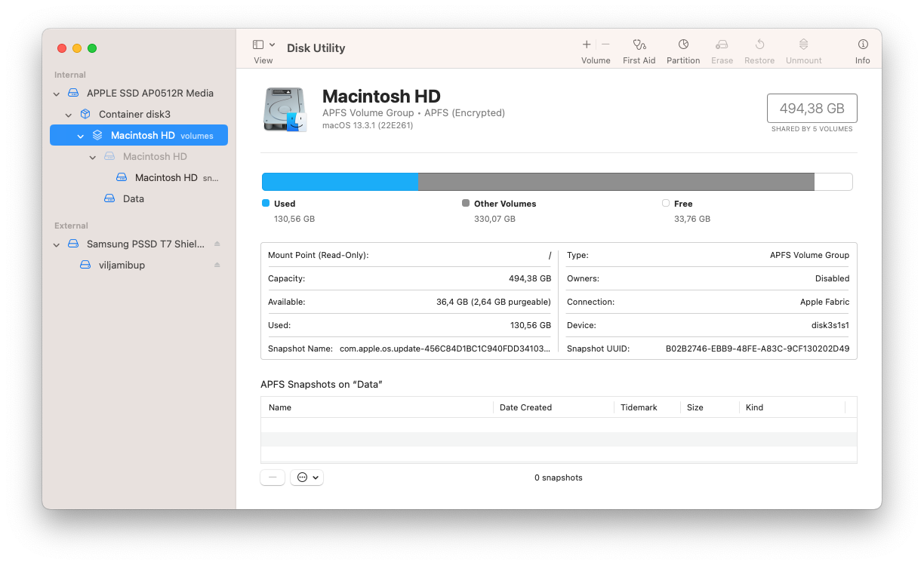The width and height of the screenshot is (924, 565).
Task: Open the View menu chevron in toolbar
Action: [272, 45]
